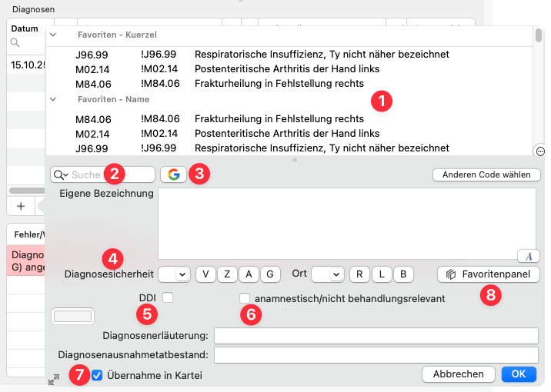Image resolution: width=551 pixels, height=392 pixels.
Task: Click Anderen Code wählen button
Action: (x=486, y=174)
